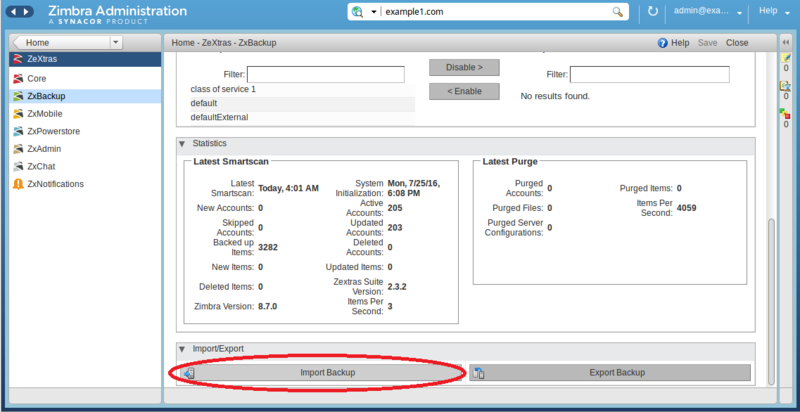The image size is (800, 412).
Task: Open the ZxMobile module
Action: pos(85,114)
